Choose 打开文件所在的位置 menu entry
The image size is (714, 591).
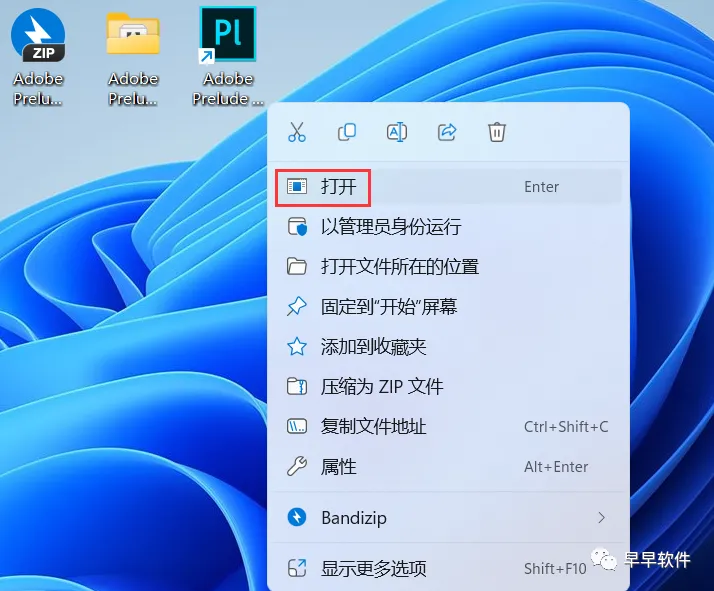(x=449, y=267)
